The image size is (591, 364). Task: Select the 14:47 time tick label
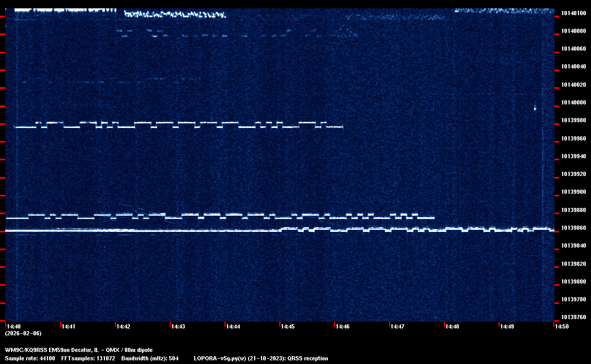pyautogui.click(x=397, y=326)
